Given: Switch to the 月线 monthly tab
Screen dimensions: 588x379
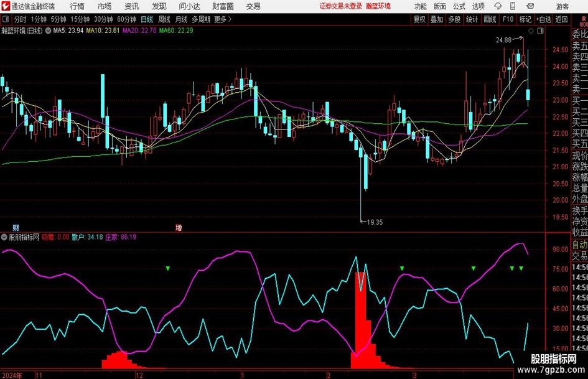Looking at the screenshot, I should [181, 19].
